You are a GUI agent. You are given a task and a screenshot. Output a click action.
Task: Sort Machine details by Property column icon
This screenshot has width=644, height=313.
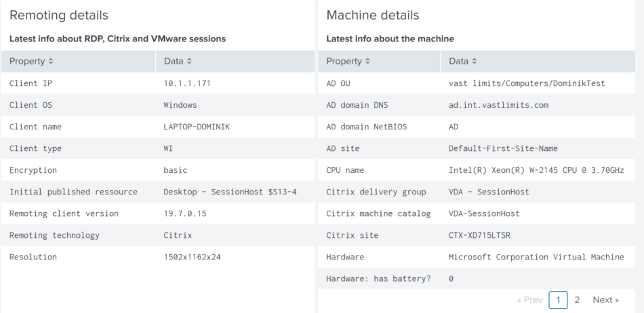[x=368, y=62]
